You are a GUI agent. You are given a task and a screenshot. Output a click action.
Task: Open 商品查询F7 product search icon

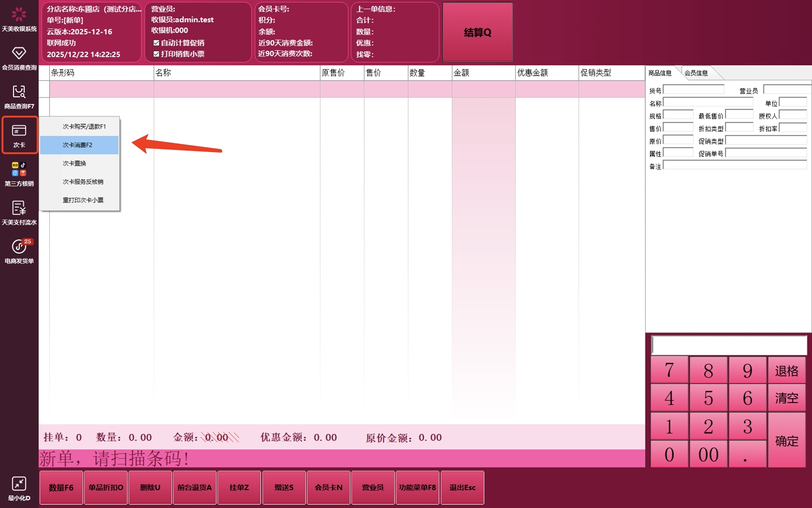point(19,92)
